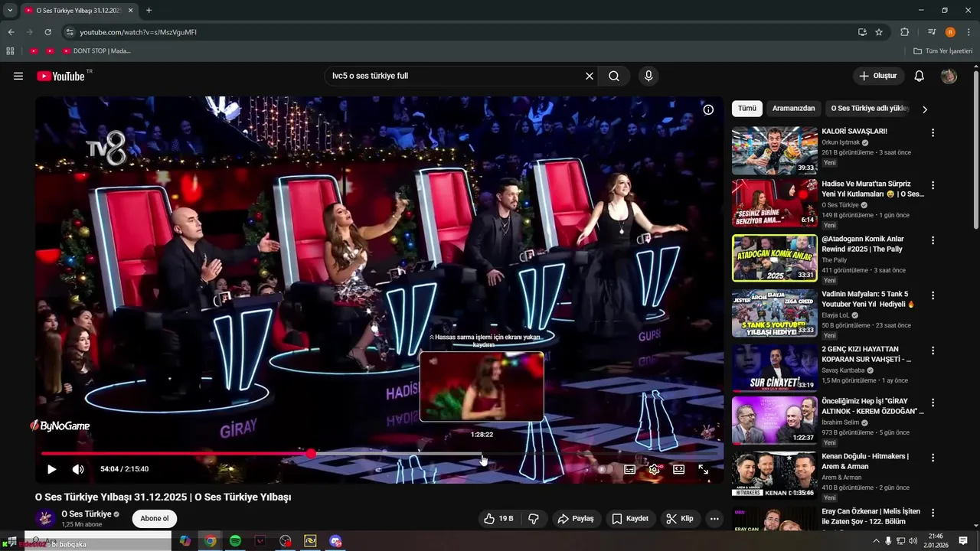Open O Ses Türkiye channel avatar

45,519
